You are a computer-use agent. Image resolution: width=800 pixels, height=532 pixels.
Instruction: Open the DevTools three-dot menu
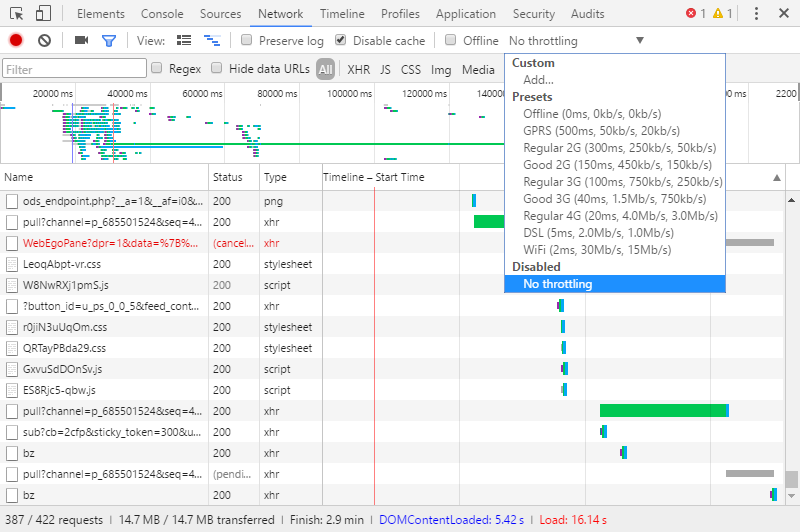point(756,14)
